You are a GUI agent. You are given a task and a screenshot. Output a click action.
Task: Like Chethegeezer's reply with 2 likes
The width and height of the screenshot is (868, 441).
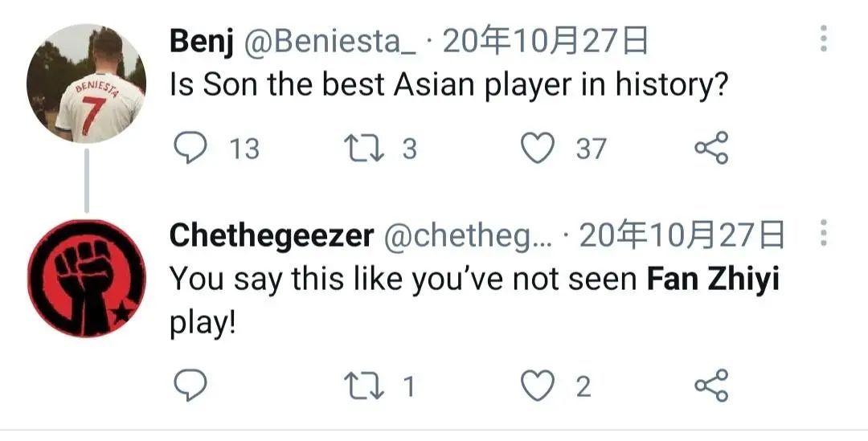pyautogui.click(x=538, y=386)
